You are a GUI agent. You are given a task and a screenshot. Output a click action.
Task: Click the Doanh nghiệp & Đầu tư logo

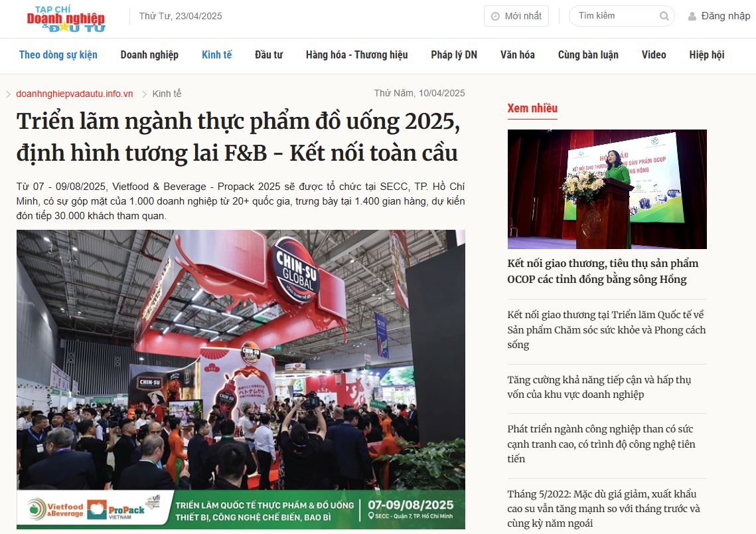66,19
